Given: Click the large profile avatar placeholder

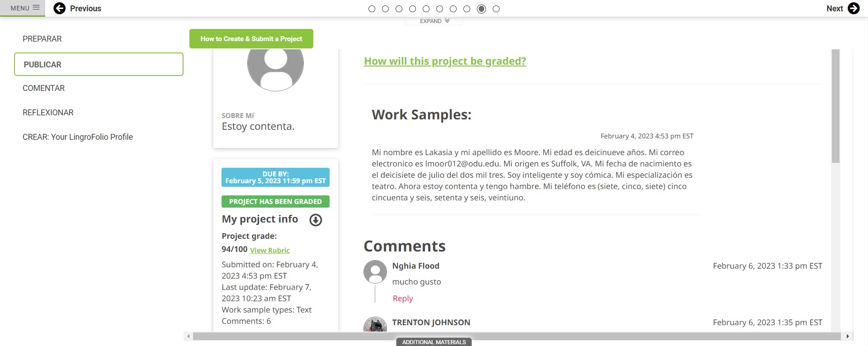Looking at the screenshot, I should coord(275,70).
